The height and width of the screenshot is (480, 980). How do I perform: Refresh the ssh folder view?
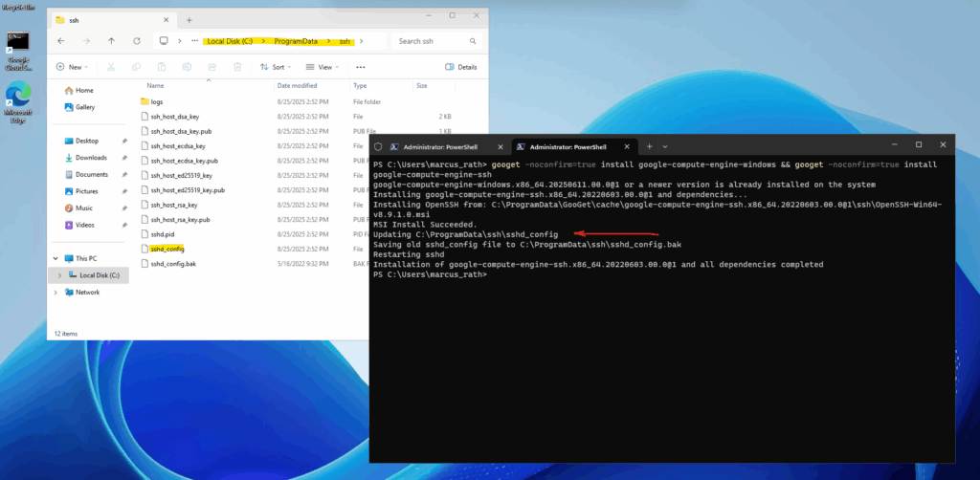click(x=137, y=41)
